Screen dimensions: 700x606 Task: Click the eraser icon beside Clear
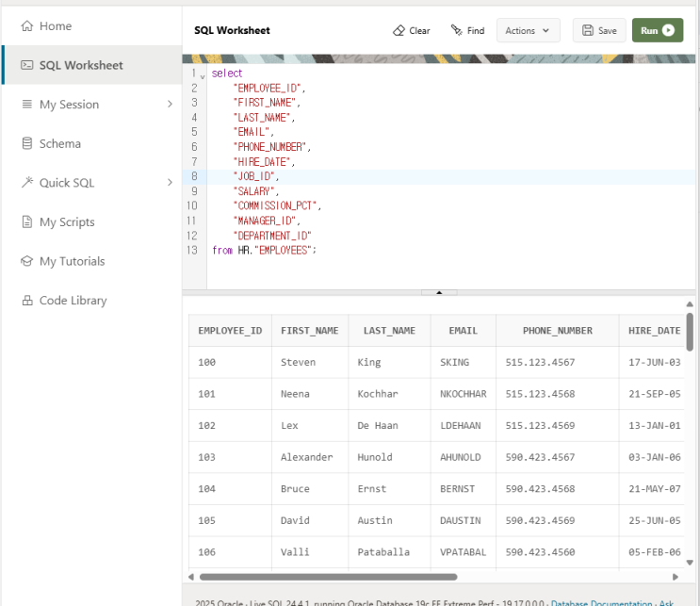pos(399,30)
